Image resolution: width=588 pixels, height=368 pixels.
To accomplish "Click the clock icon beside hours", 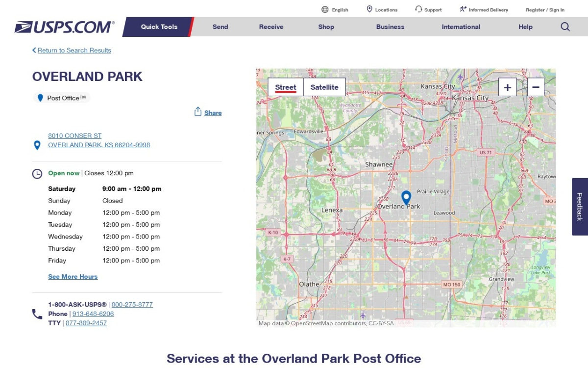I will (x=37, y=174).
